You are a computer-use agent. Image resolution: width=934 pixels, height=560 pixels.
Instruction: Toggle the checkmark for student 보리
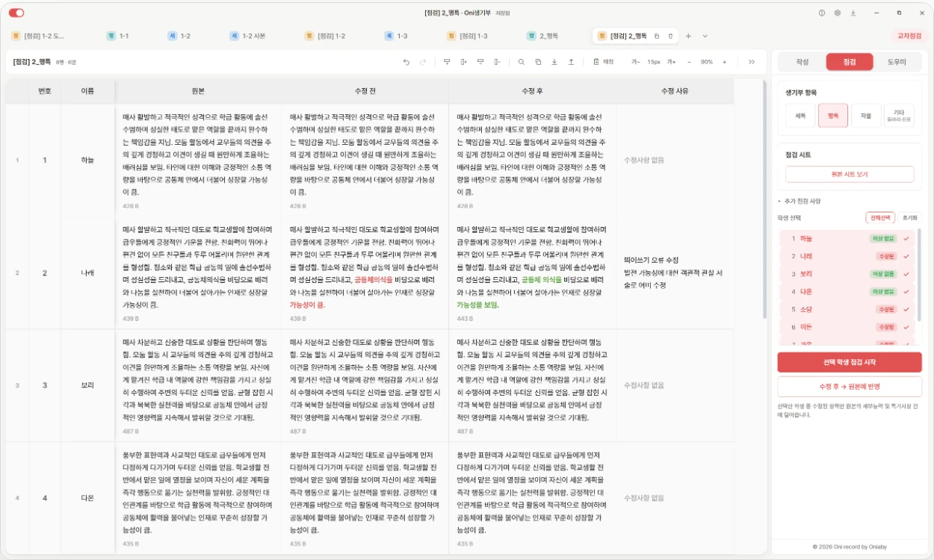pyautogui.click(x=906, y=274)
